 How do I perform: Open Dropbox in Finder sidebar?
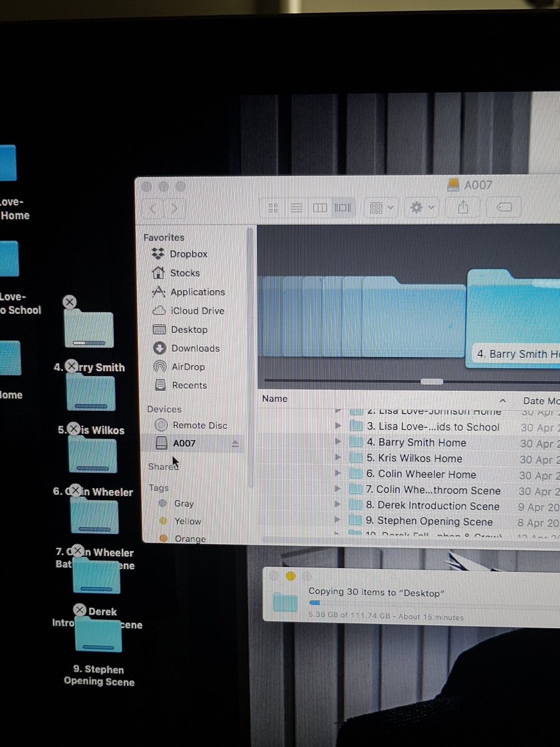pyautogui.click(x=189, y=254)
